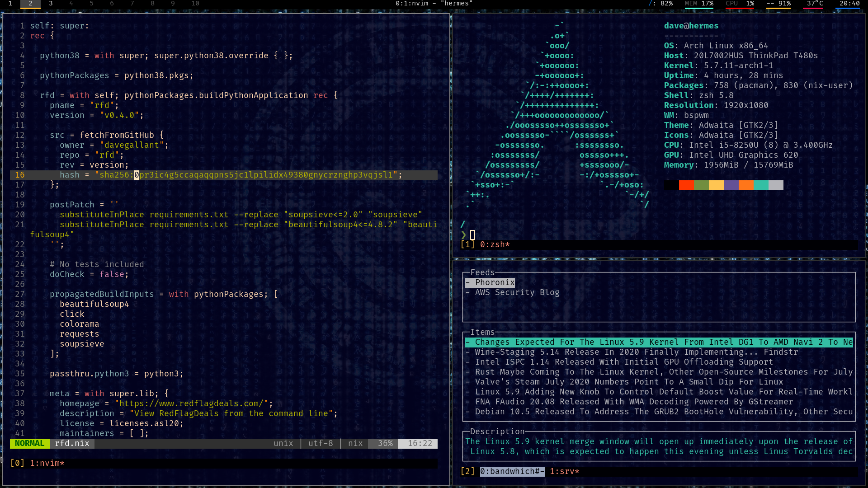Select the 0:bandwhich tmux window tab
This screenshot has height=488, width=868.
pyautogui.click(x=512, y=471)
